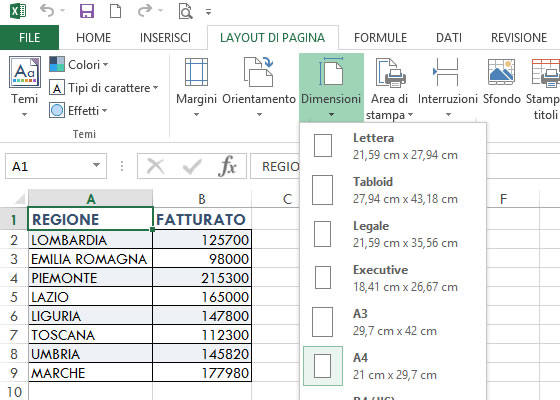Select row 5 header
This screenshot has height=400, width=560.
pyautogui.click(x=14, y=297)
